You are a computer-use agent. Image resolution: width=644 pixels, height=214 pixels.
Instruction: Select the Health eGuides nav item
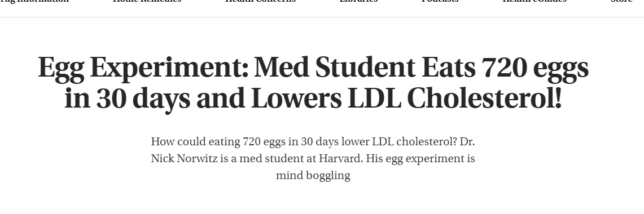click(x=535, y=1)
